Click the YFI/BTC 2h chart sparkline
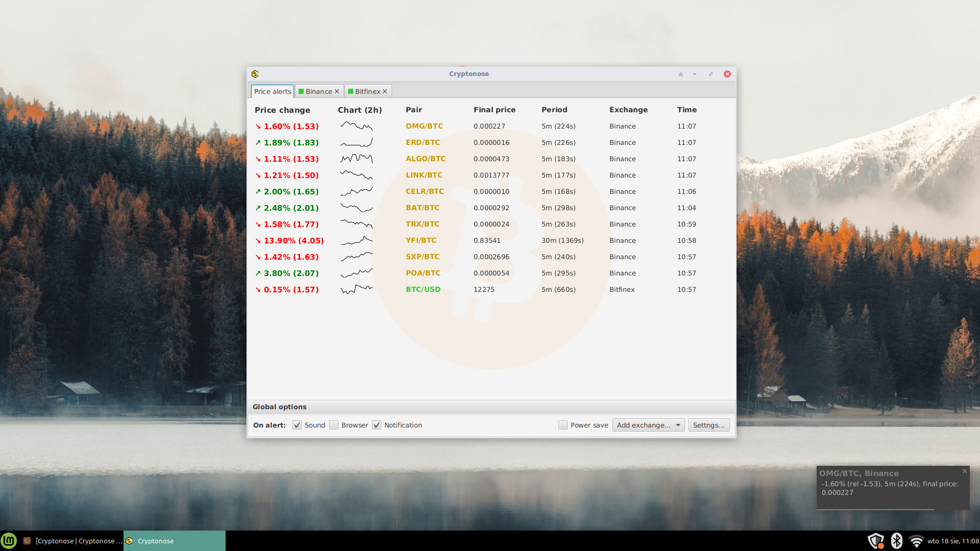980x551 pixels. [357, 240]
